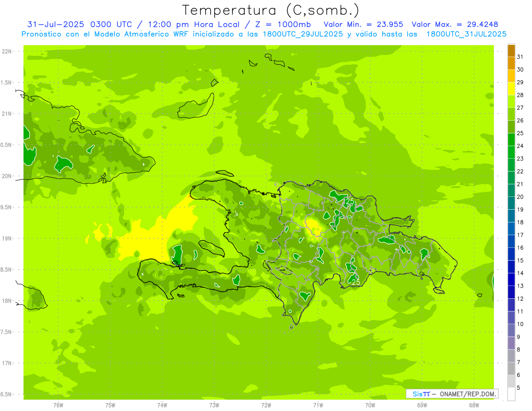Click the legend label '31'
Image resolution: width=532 pixels, height=411 pixels.
pos(520,57)
